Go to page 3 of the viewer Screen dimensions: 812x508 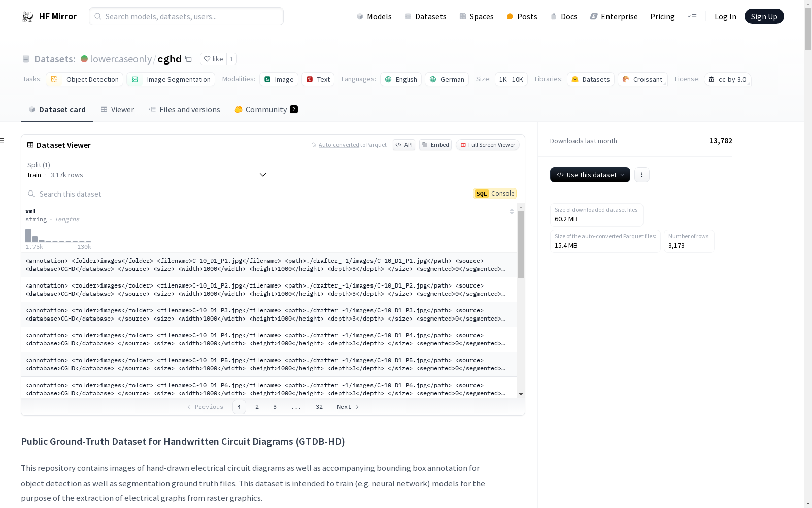click(275, 407)
